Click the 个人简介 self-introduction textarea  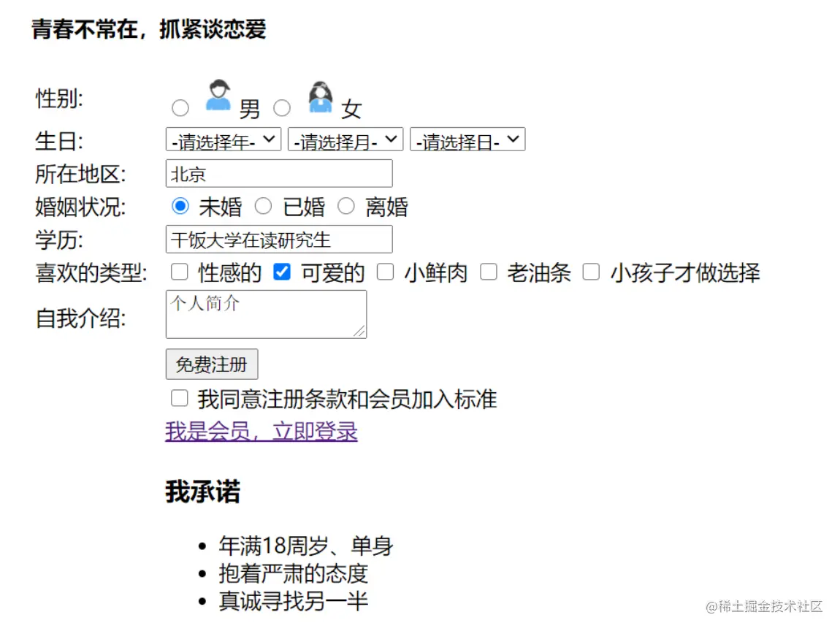[267, 315]
